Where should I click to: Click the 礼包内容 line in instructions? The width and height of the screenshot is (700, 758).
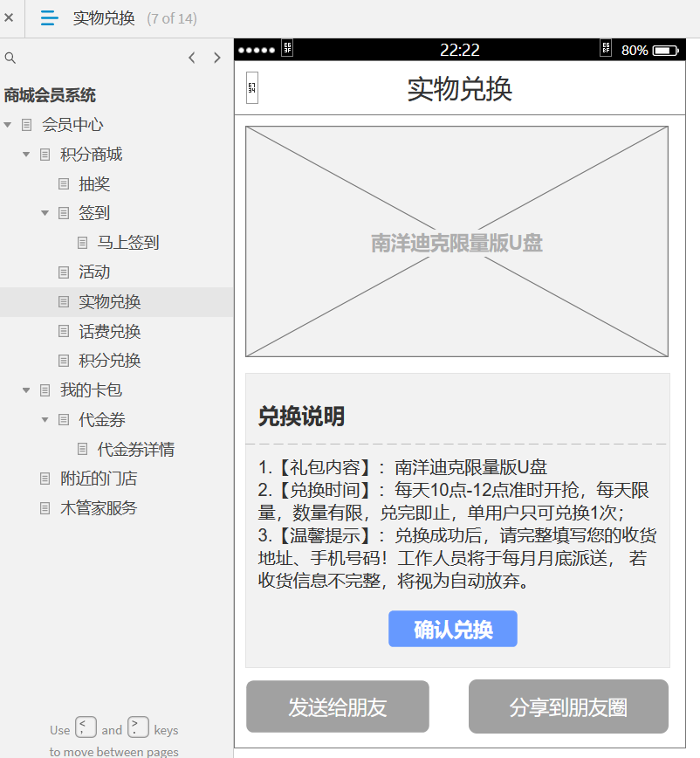coord(402,467)
